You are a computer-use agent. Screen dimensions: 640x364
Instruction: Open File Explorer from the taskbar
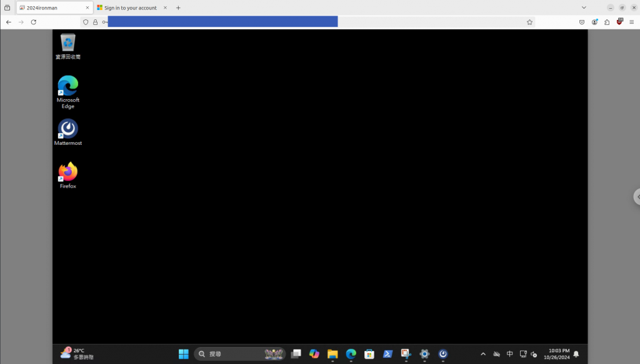[x=332, y=354]
